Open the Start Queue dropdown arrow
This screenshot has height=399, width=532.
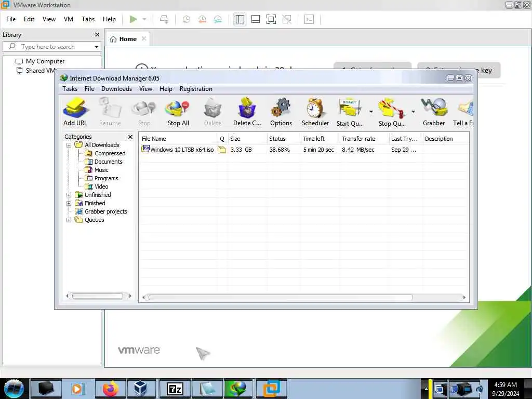[x=371, y=112]
